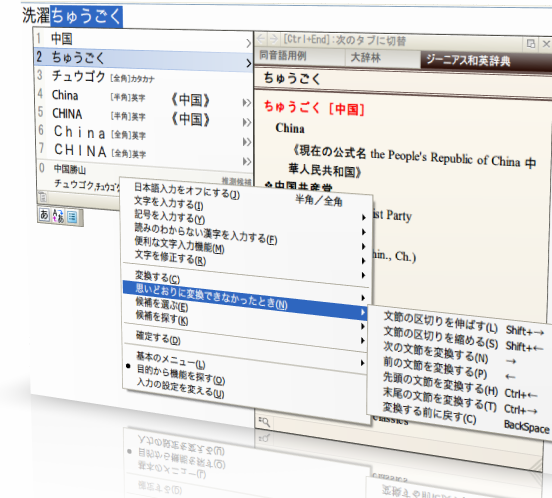Image resolution: width=552 pixels, height=498 pixels.
Task: Click the A-to-あ conversion mode icon
Action: pyautogui.click(x=58, y=216)
